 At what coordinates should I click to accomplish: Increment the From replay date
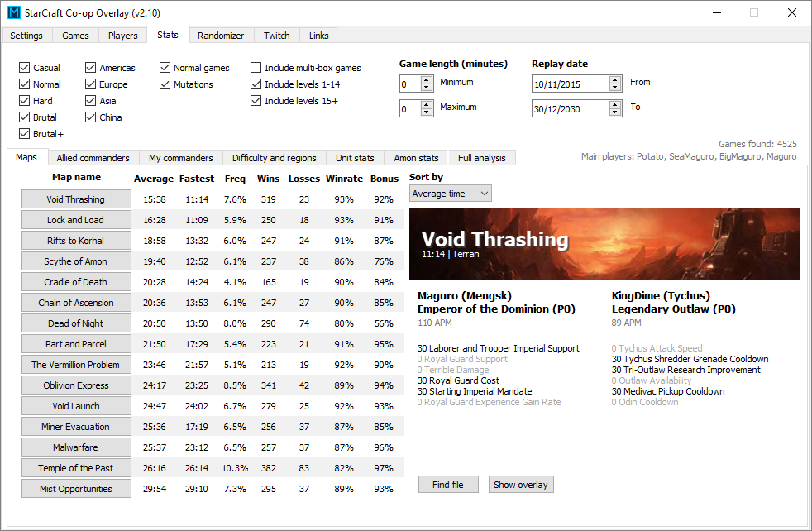[615, 79]
